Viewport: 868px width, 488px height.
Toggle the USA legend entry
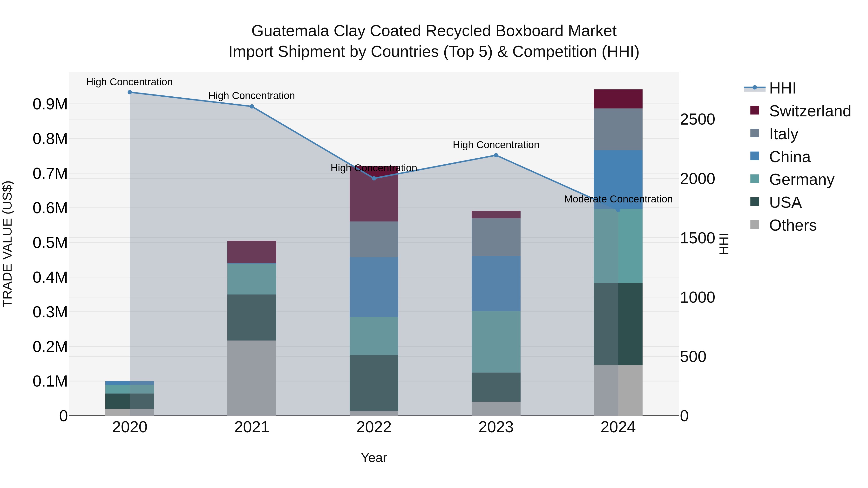(776, 202)
